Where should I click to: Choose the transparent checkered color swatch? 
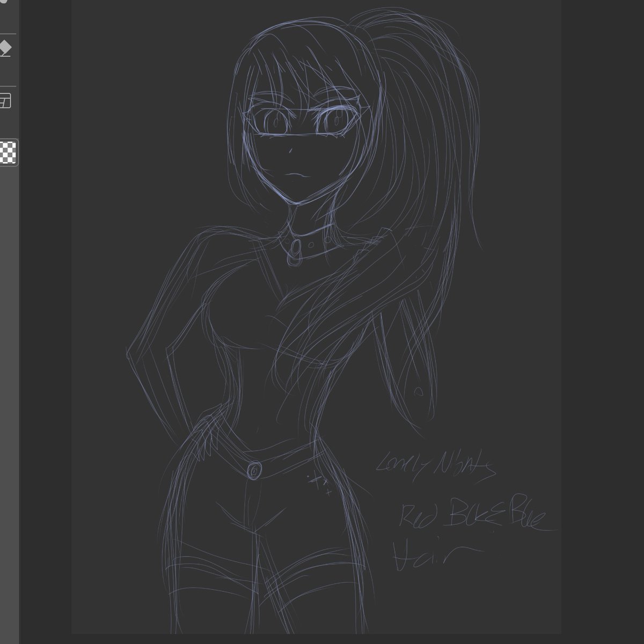click(x=8, y=152)
